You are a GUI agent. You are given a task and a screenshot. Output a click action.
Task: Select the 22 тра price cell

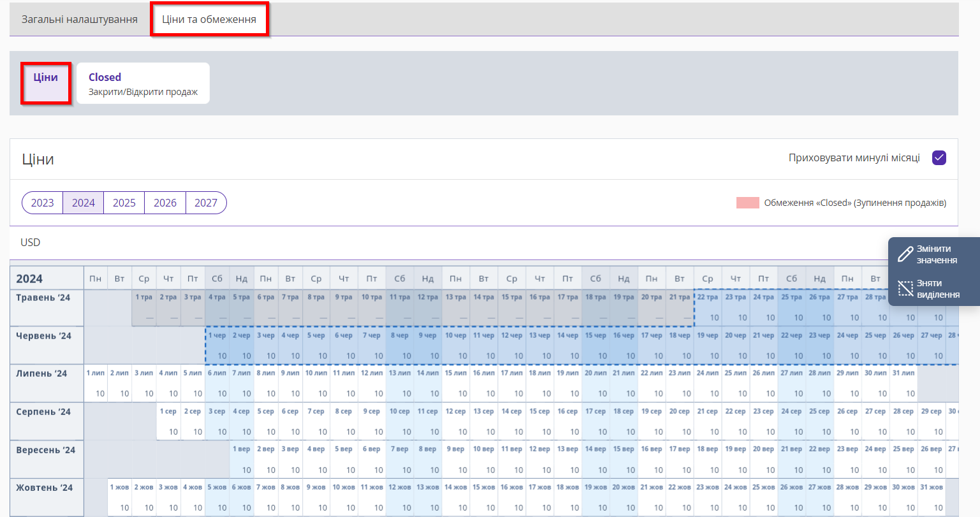708,308
